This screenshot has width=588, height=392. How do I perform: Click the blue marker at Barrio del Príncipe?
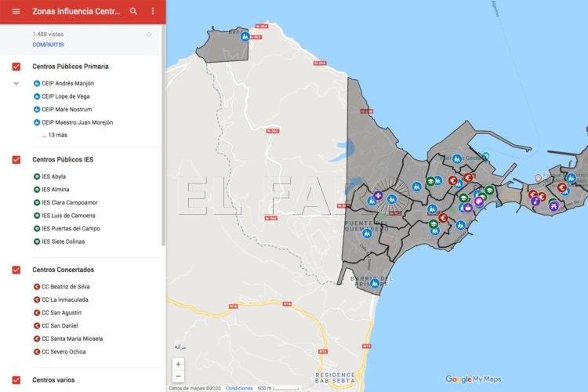pos(375,283)
